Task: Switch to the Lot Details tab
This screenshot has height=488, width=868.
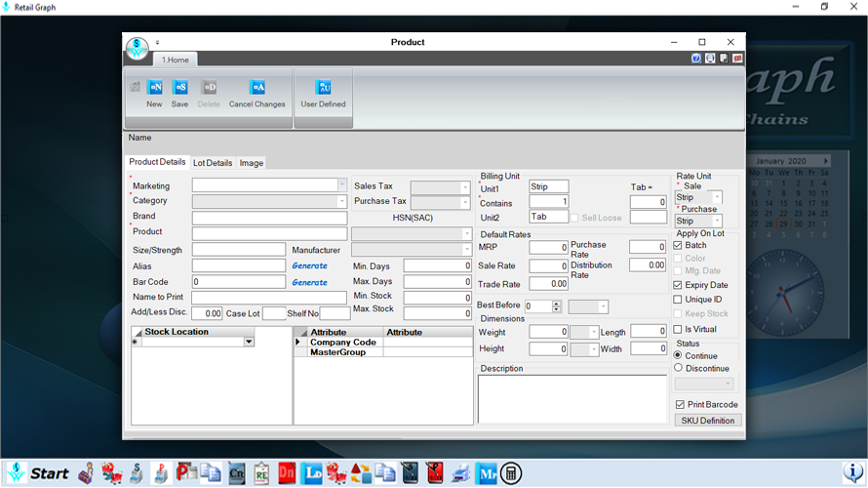Action: (213, 163)
